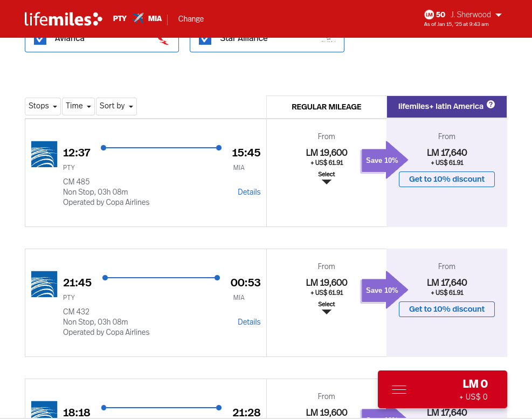Viewport: 532px width, 419px height.
Task: Click Get to 10% discount for CM 432
Action: click(x=446, y=310)
